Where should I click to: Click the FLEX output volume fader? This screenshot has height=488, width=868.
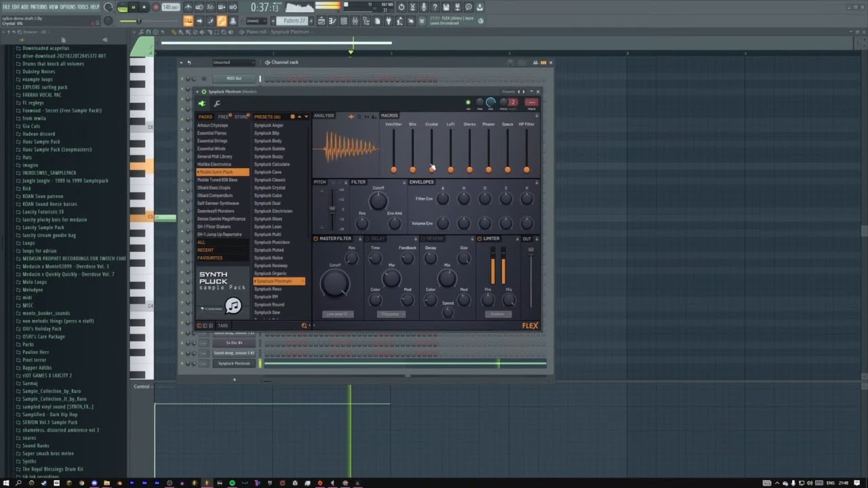[531, 251]
